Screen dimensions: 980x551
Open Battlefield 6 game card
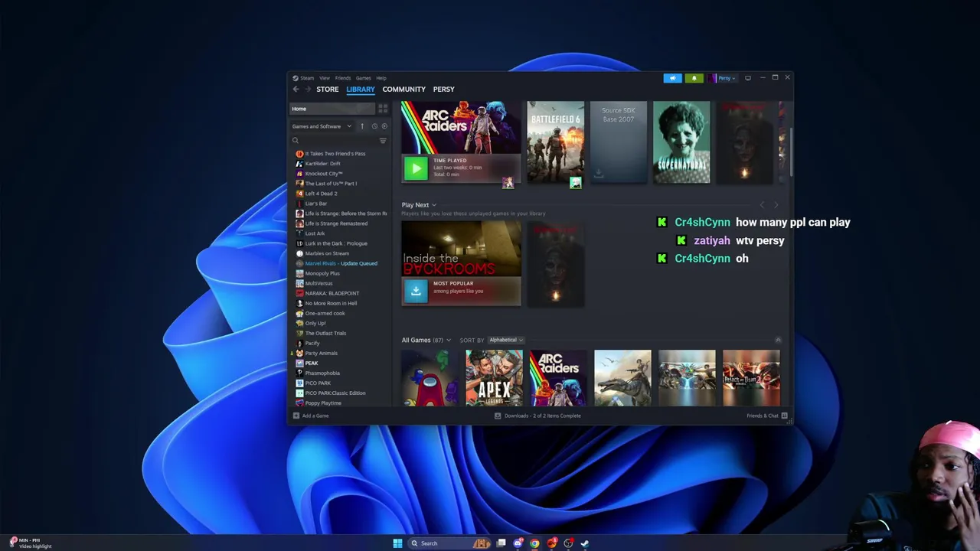[x=556, y=142]
